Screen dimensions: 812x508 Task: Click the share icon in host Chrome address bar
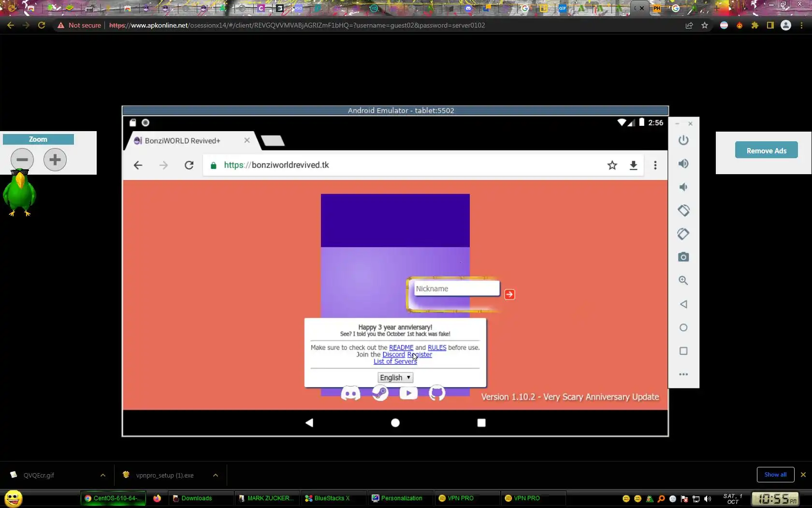[689, 25]
